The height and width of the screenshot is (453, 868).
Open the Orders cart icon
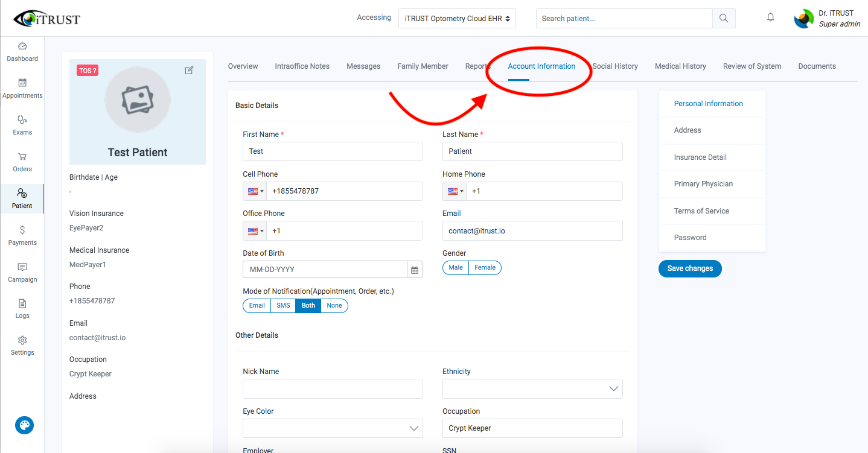click(x=22, y=156)
